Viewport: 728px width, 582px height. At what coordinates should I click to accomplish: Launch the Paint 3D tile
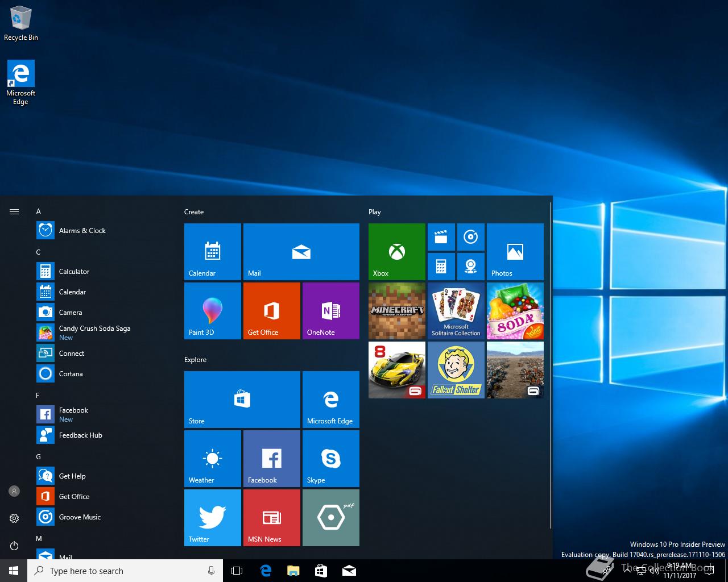click(213, 310)
